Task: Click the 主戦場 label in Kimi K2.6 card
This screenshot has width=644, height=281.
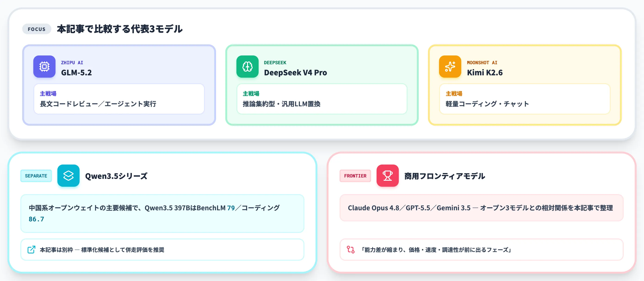Action: (x=454, y=94)
